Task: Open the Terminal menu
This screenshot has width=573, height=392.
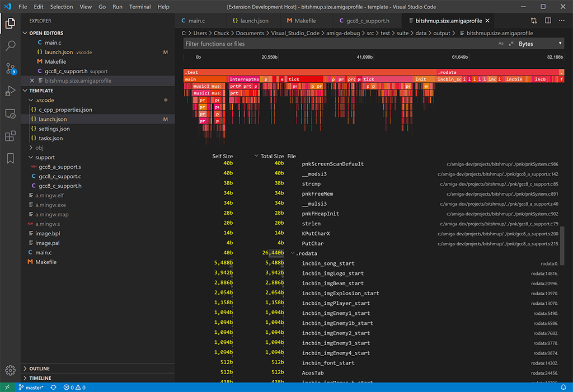Action: pyautogui.click(x=139, y=7)
